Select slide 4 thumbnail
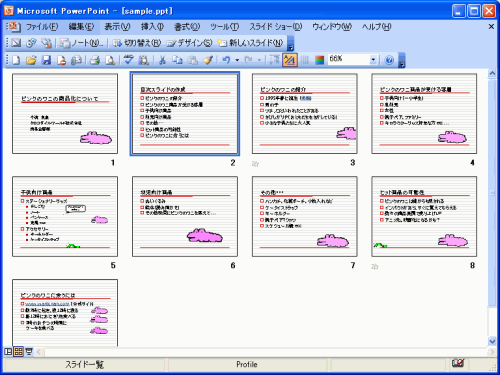This screenshot has height=375, width=500. [424, 114]
